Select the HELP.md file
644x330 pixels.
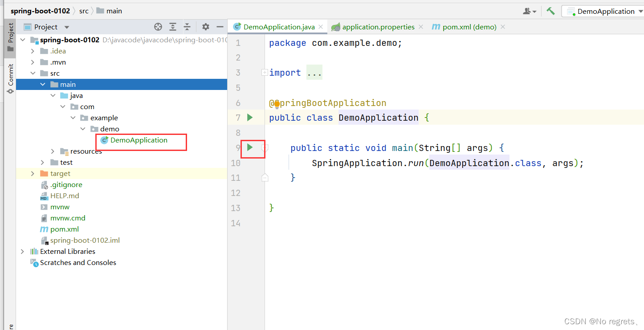tap(64, 196)
